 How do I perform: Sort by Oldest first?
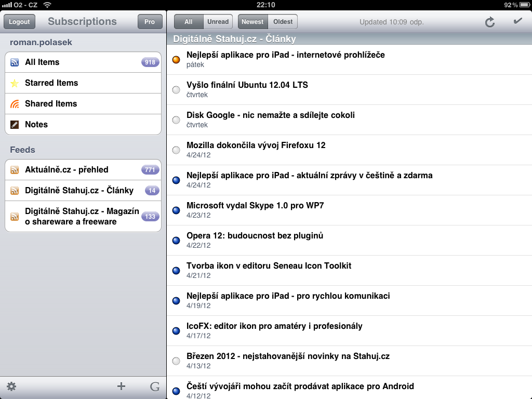[283, 22]
